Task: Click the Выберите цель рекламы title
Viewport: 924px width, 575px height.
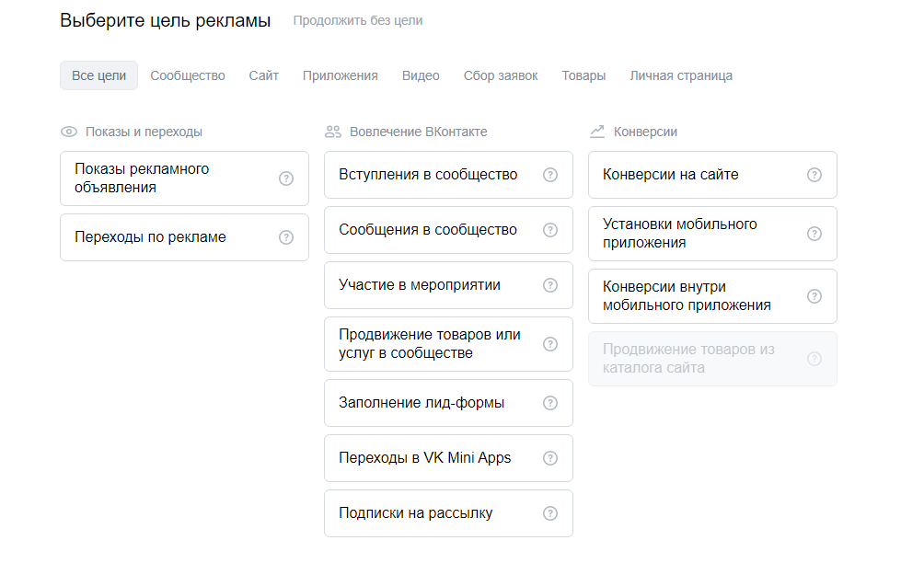Action: pyautogui.click(x=165, y=20)
